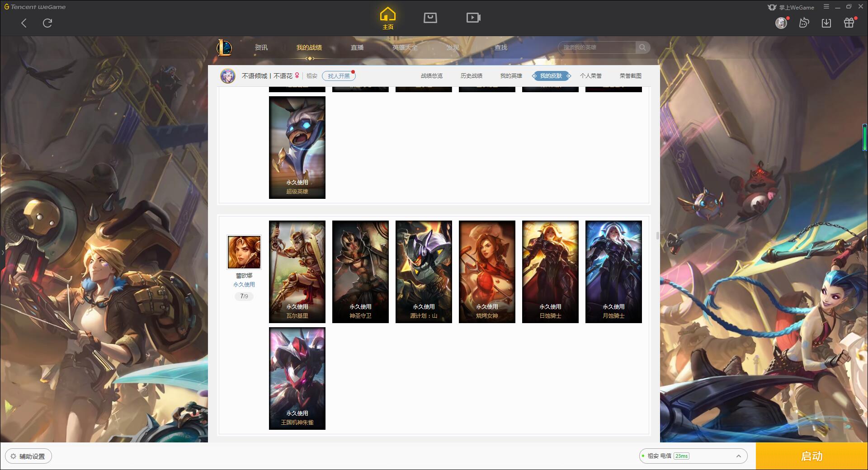Open the 我的战绩 tab

[309, 47]
